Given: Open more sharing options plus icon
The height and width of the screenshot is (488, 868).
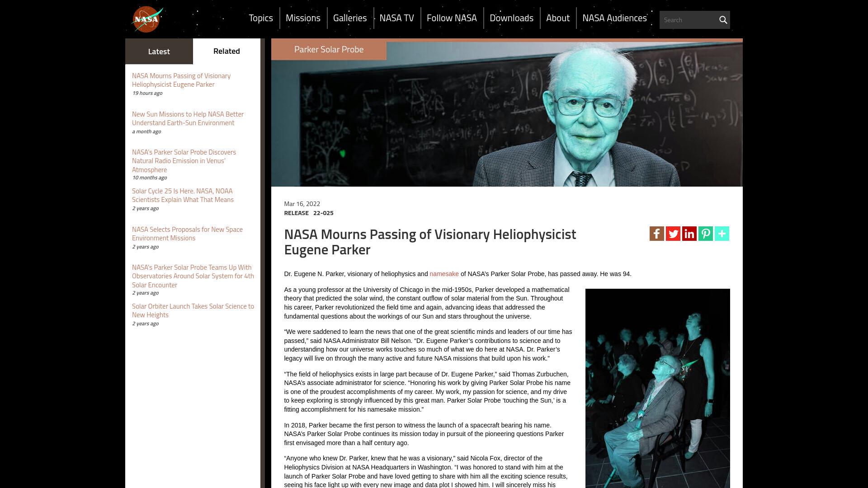Looking at the screenshot, I should [x=722, y=234].
